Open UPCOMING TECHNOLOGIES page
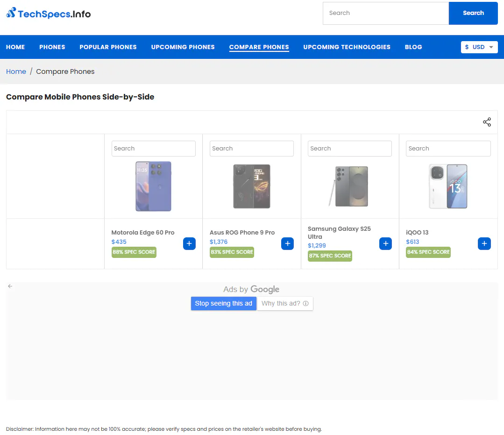The width and height of the screenshot is (504, 435). [x=347, y=47]
